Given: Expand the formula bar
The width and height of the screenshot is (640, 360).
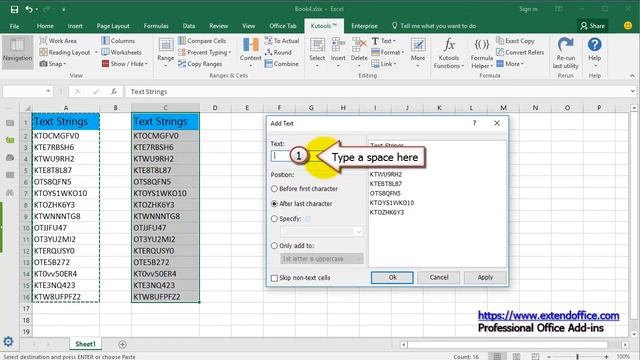Looking at the screenshot, I should pos(633,91).
